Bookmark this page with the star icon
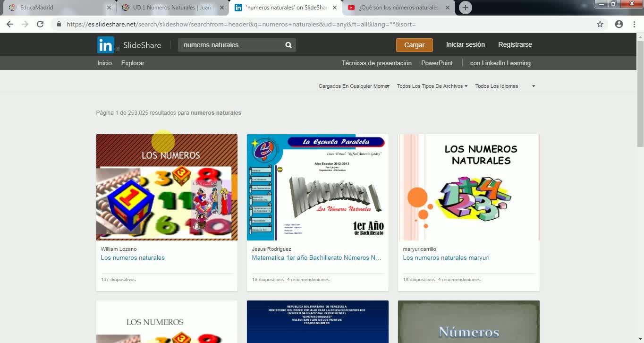This screenshot has height=343, width=644. coord(600,24)
